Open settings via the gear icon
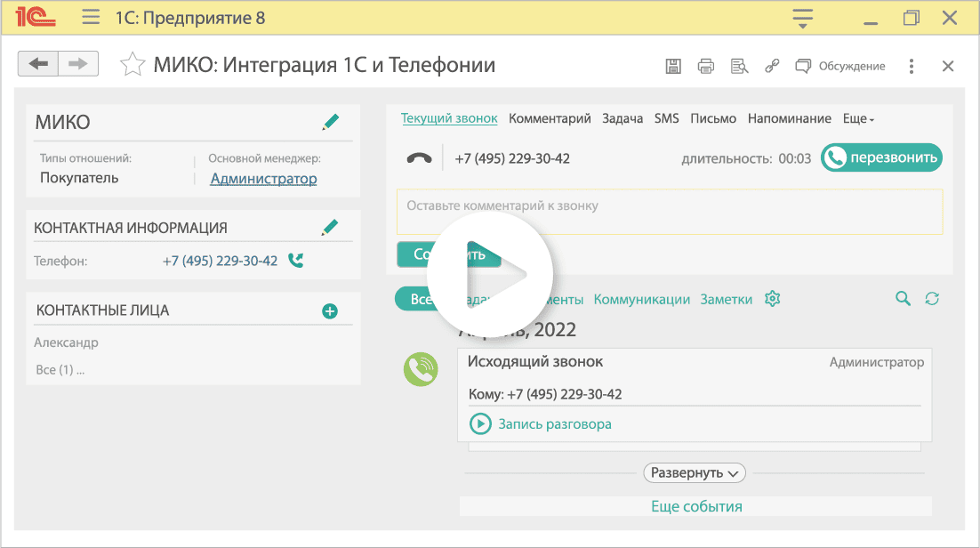This screenshot has height=548, width=980. tap(772, 299)
